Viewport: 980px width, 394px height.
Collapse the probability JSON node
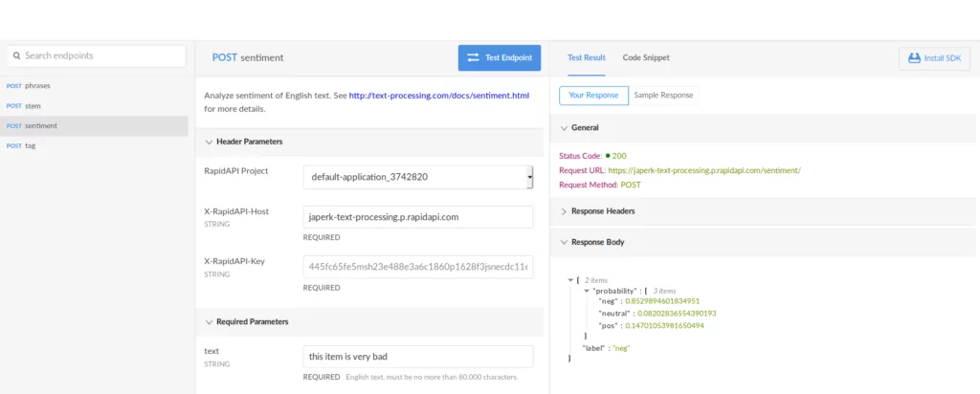click(x=586, y=290)
